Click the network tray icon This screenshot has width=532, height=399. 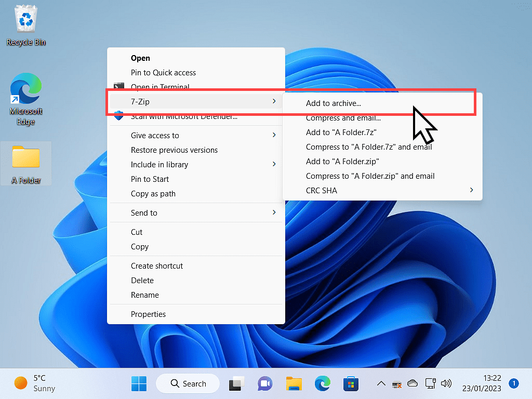click(430, 384)
